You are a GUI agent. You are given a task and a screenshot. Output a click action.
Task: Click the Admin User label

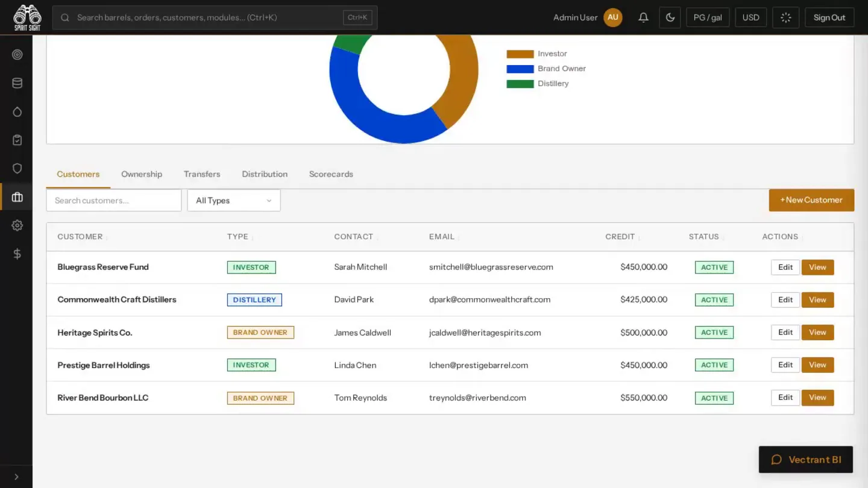(x=576, y=17)
